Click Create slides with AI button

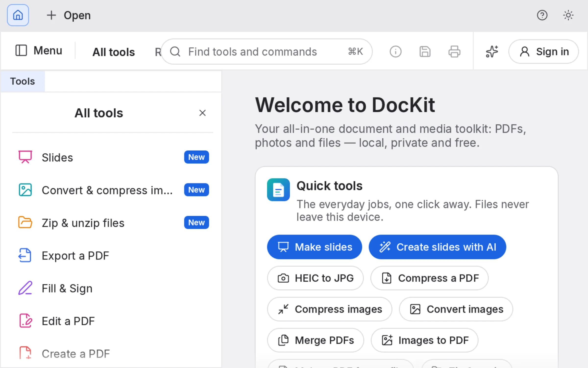(437, 247)
